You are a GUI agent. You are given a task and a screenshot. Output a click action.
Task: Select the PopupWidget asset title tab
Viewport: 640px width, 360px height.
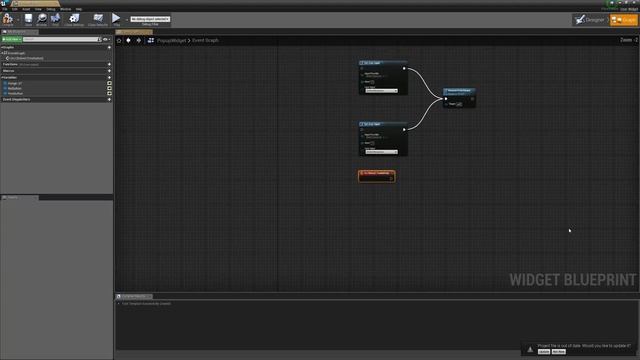[x=36, y=3]
